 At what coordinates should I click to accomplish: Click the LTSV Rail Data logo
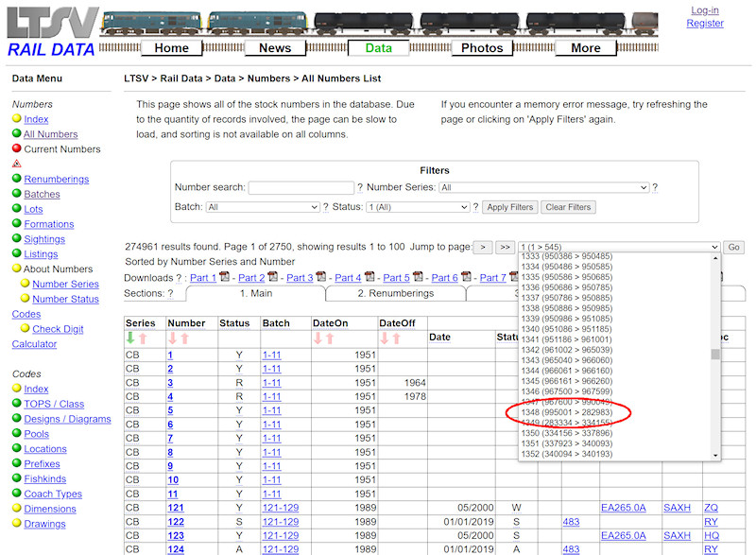[50, 30]
